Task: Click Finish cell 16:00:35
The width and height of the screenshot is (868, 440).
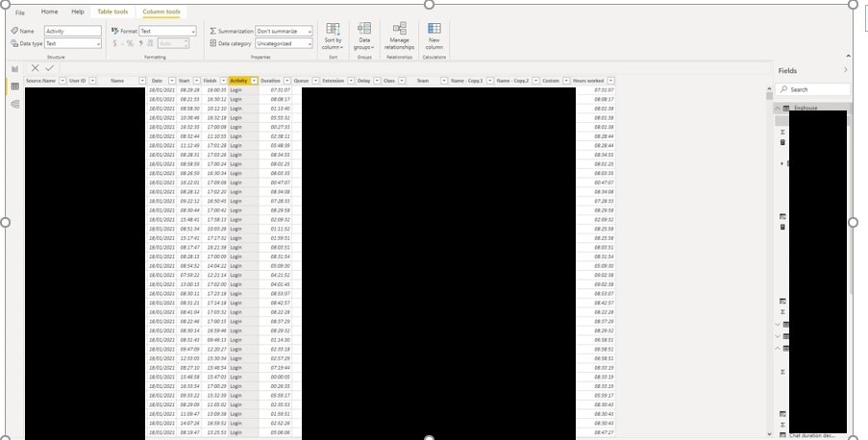Action: (x=216, y=89)
